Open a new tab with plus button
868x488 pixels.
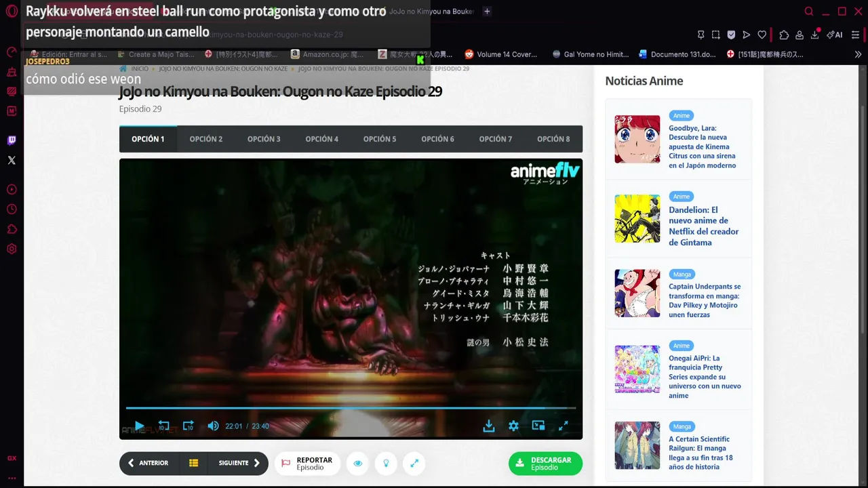[x=487, y=12]
